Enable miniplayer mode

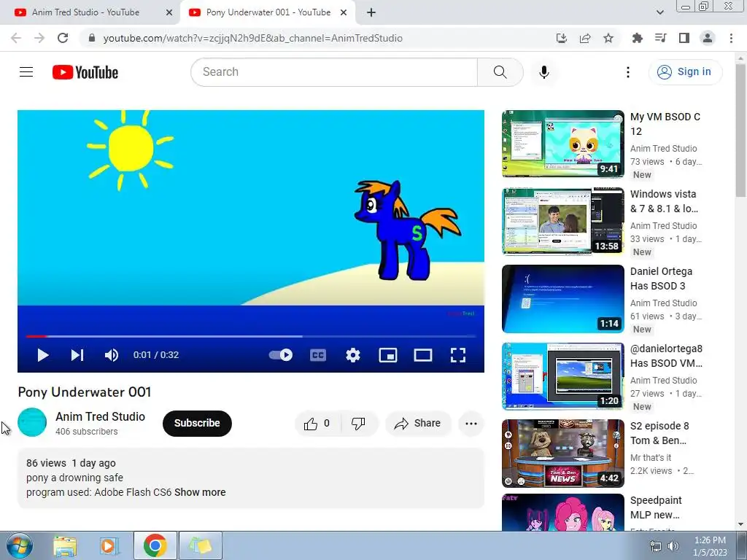pos(388,355)
